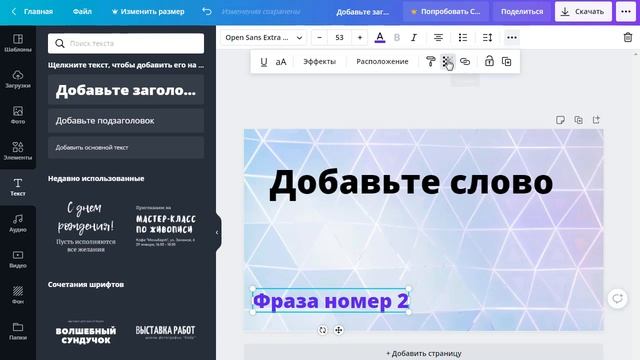Image resolution: width=640 pixels, height=360 pixels.
Task: Edit the design title Добавьте заг...
Action: [x=362, y=12]
